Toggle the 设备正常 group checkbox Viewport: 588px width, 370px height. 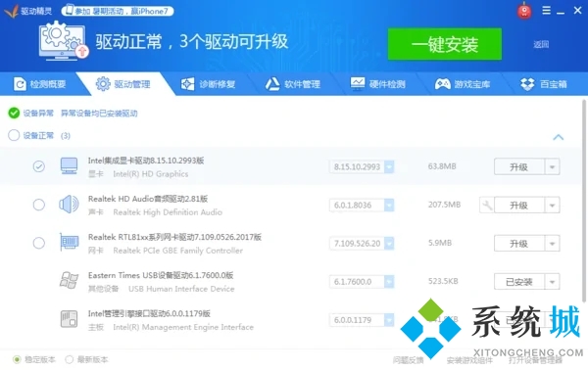14,135
